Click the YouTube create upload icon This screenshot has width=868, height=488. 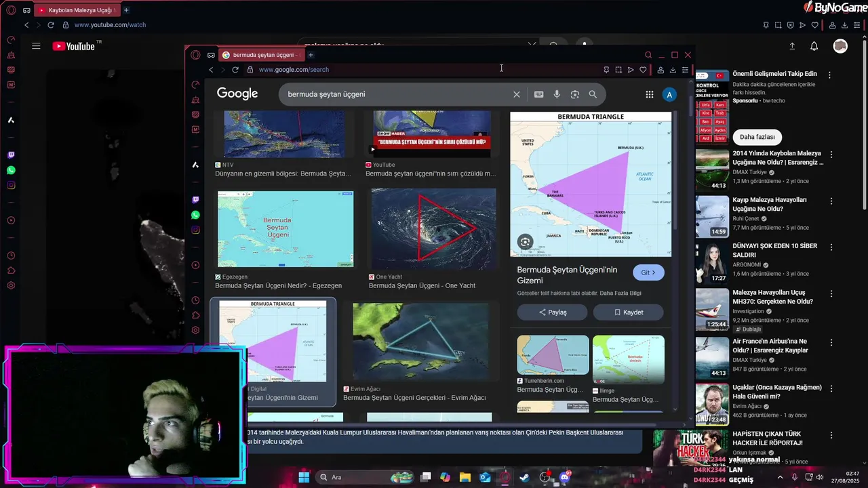(x=792, y=46)
